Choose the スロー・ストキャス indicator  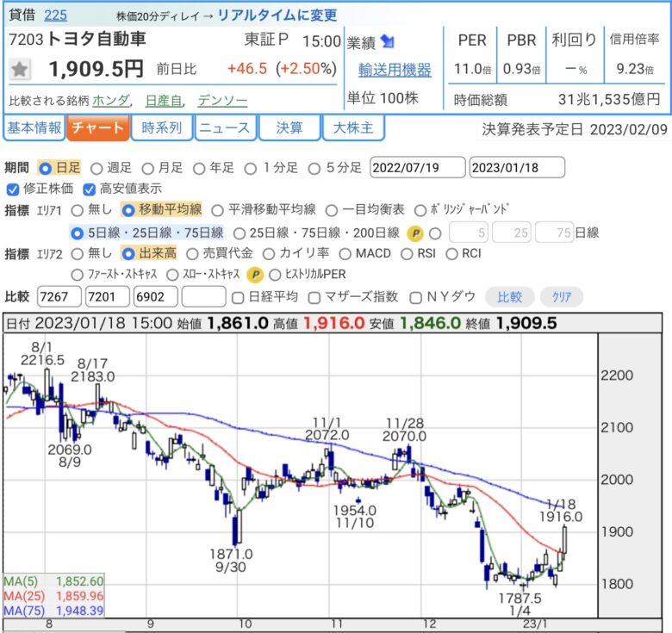172,275
